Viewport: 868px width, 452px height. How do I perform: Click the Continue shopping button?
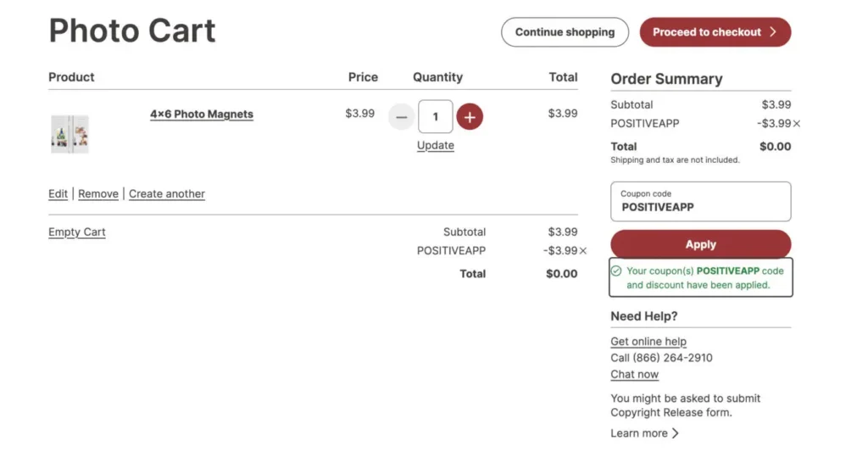(x=565, y=32)
